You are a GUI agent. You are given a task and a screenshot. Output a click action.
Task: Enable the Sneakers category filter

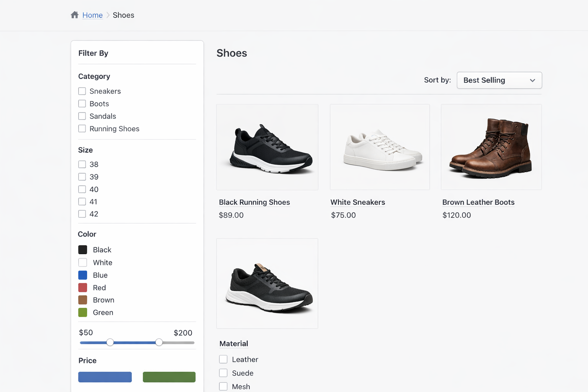pos(82,91)
